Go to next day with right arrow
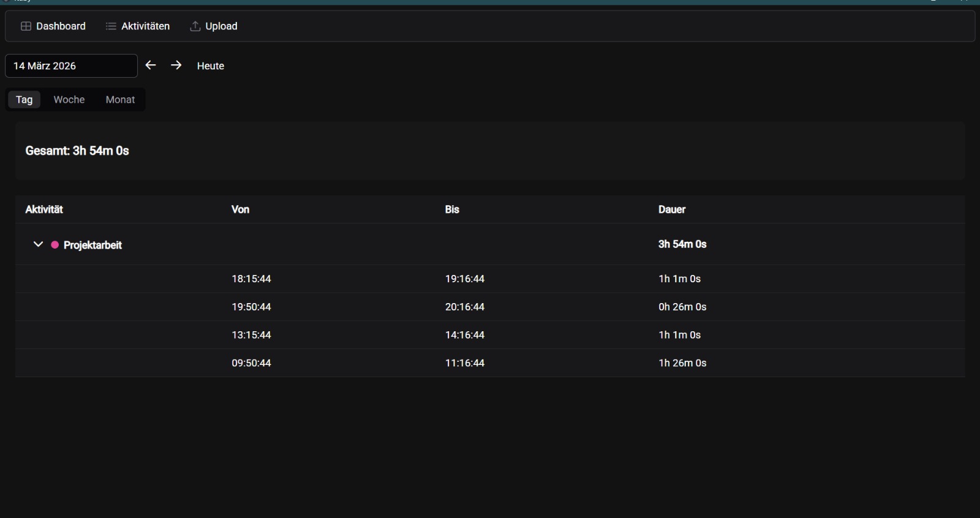This screenshot has height=518, width=980. (176, 66)
